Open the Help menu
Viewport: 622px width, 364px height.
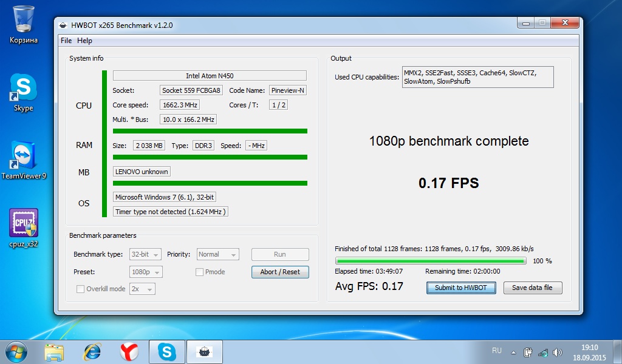84,41
